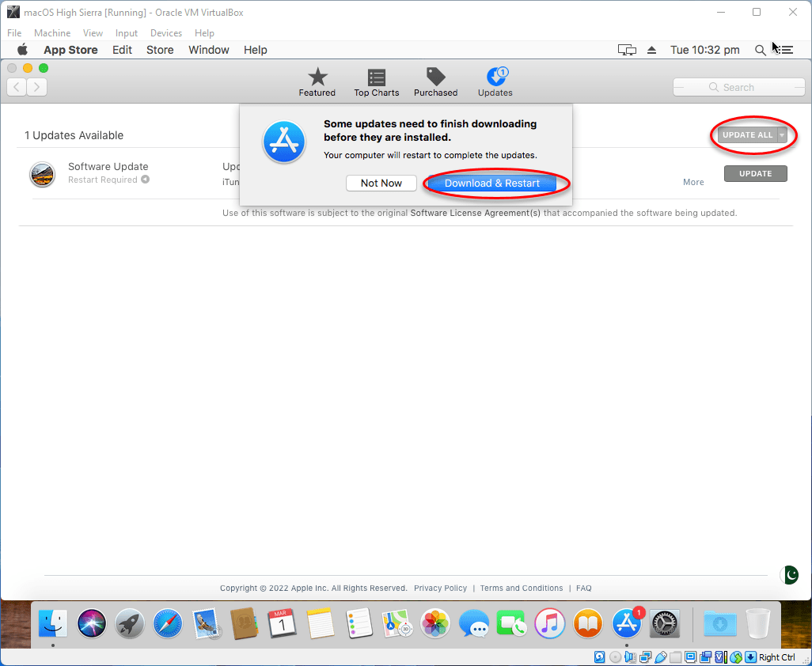Click the display mirroring menu bar icon
812x666 pixels.
click(x=627, y=50)
